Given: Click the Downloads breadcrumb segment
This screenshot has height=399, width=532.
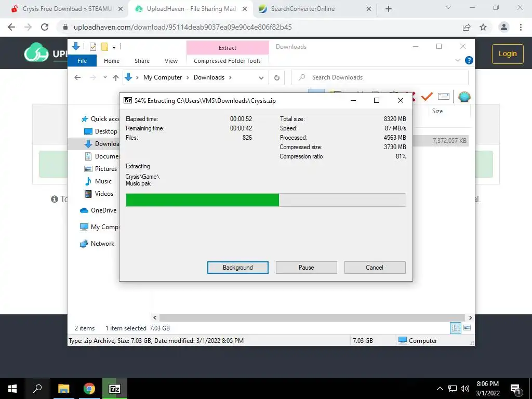Looking at the screenshot, I should (x=209, y=77).
